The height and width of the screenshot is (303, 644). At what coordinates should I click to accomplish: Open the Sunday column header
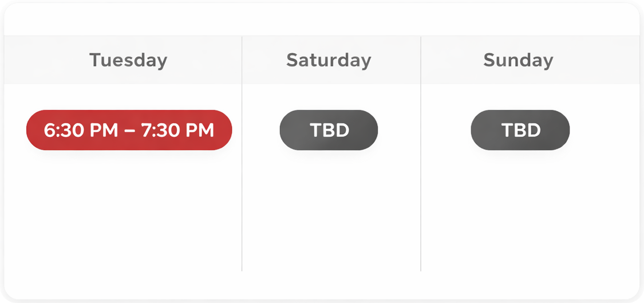click(518, 60)
